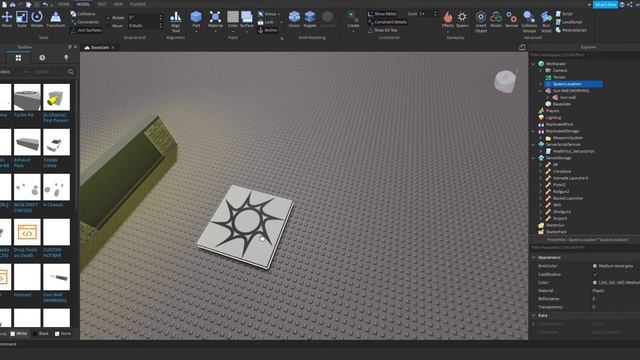
Task: Collapse the Workspace tree node
Action: click(533, 64)
